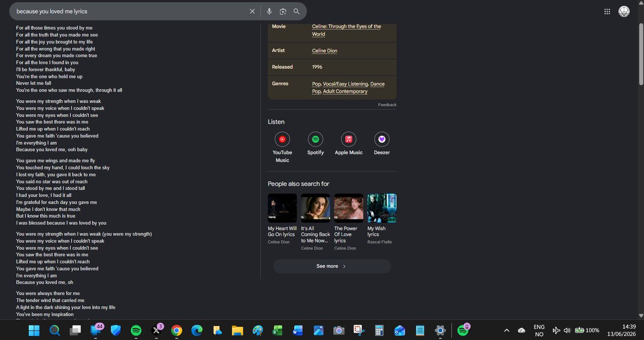Select the 'Released' row label

pos(282,67)
